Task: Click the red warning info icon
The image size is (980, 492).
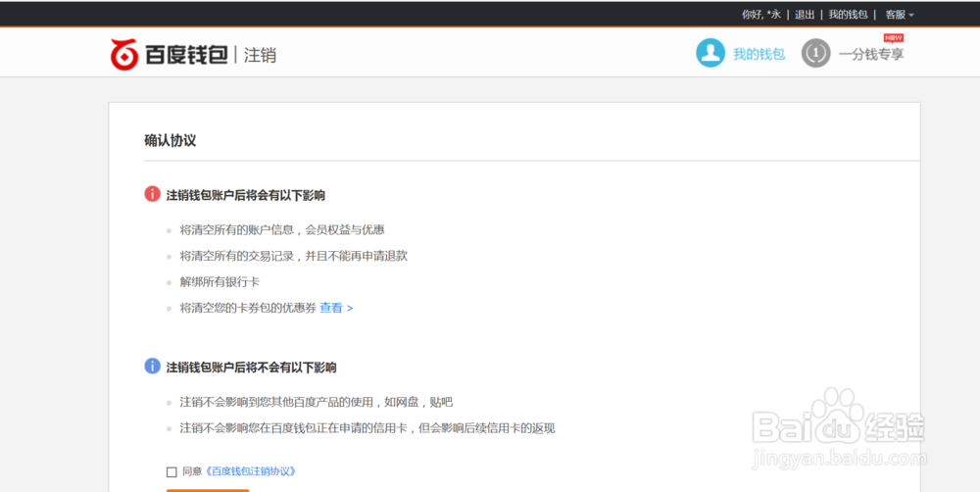Action: point(153,194)
